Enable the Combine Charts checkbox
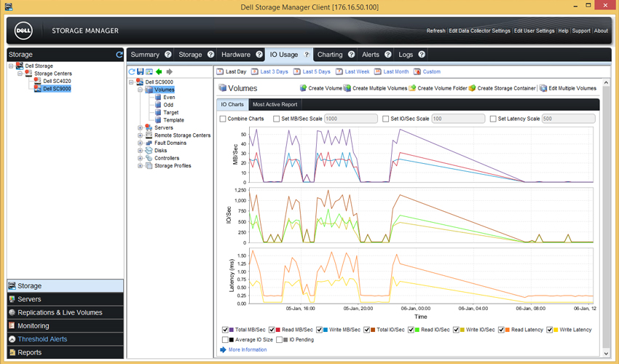Image resolution: width=619 pixels, height=364 pixels. tap(223, 119)
